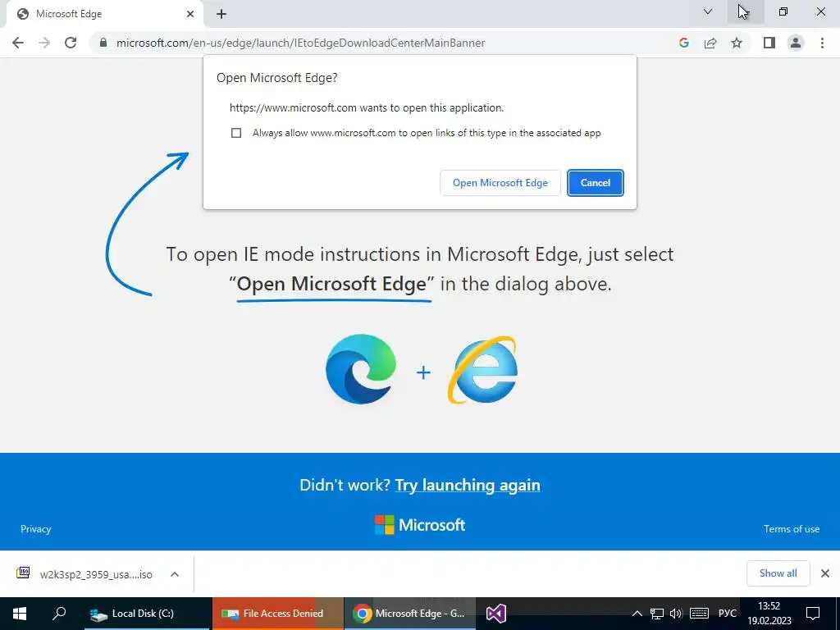840x630 pixels.
Task: Open tab search chevron
Action: 708,11
